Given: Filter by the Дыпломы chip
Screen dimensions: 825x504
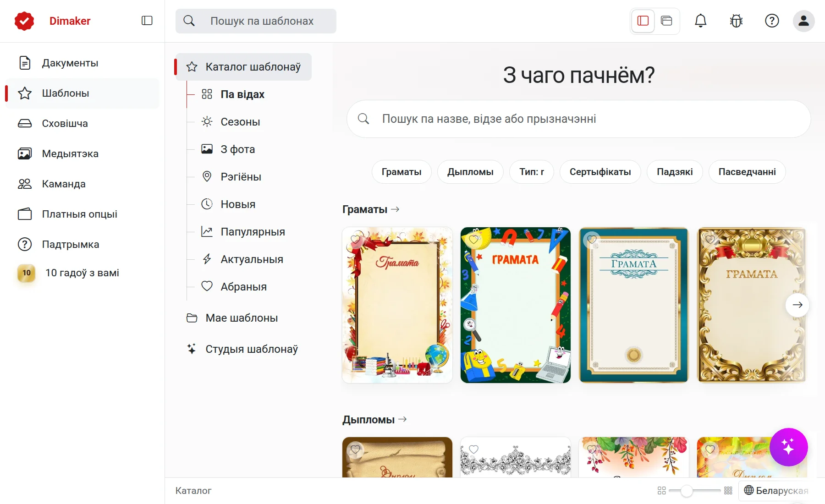Looking at the screenshot, I should [x=470, y=172].
